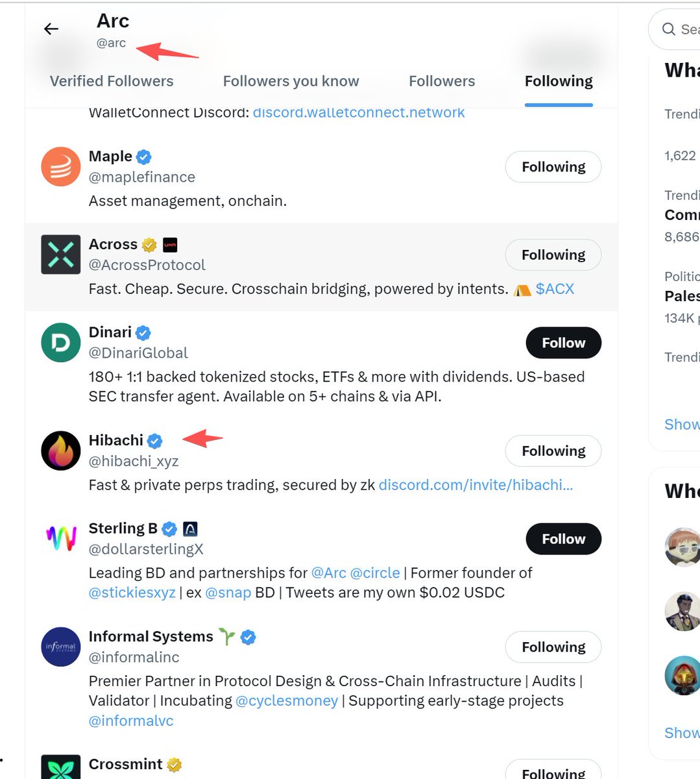This screenshot has width=700, height=779.
Task: Open the Followers tab
Action: [442, 81]
